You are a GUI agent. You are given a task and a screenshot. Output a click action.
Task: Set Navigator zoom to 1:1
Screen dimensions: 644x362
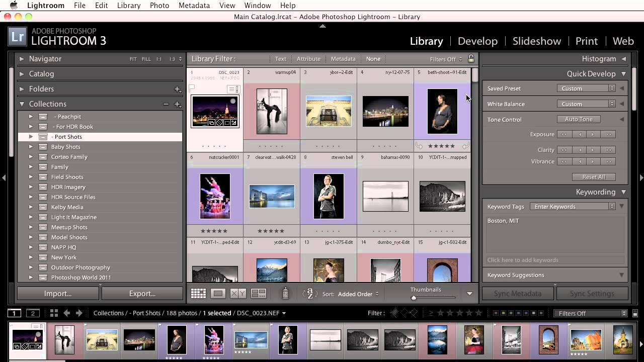tap(158, 59)
